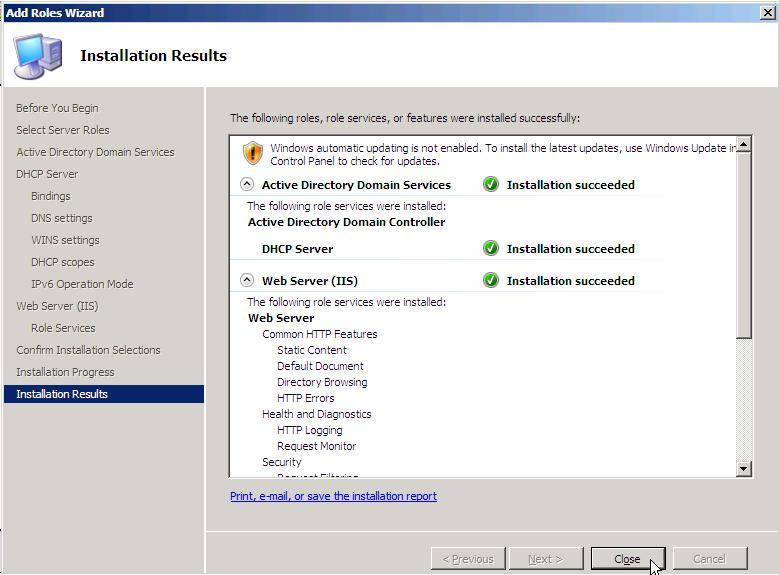
Task: Click green checkmark beside Active Directory Domain Services
Action: pyautogui.click(x=490, y=185)
